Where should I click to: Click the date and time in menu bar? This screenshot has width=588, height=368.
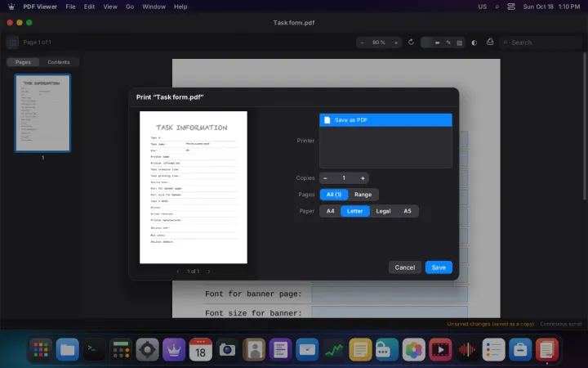tap(551, 7)
